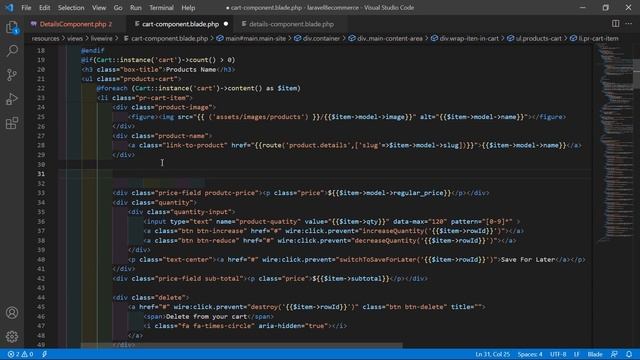Click the VS Code logo icon
This screenshot has width=640, height=360.
[x=9, y=7]
